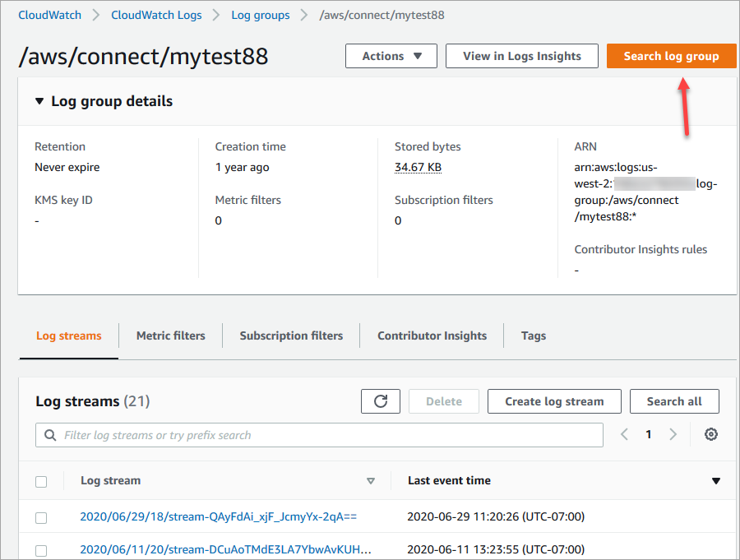The width and height of the screenshot is (740, 560).
Task: Navigate to Log groups via breadcrumb
Action: pos(261,14)
